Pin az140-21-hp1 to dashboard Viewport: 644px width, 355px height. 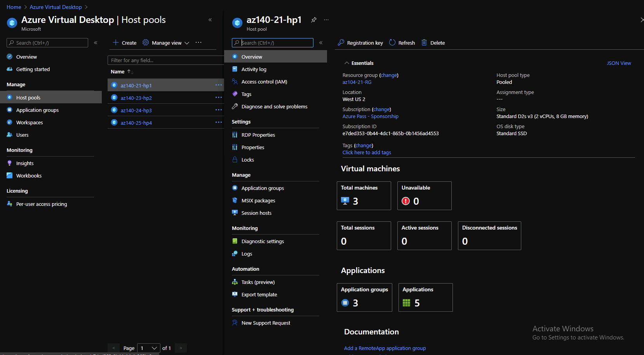pos(313,20)
